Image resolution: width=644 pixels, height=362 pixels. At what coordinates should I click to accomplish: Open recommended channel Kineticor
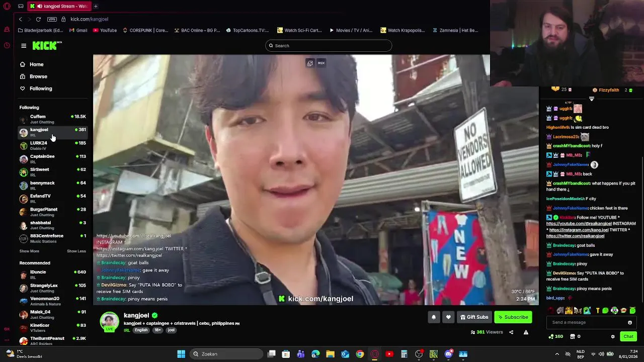52,328
